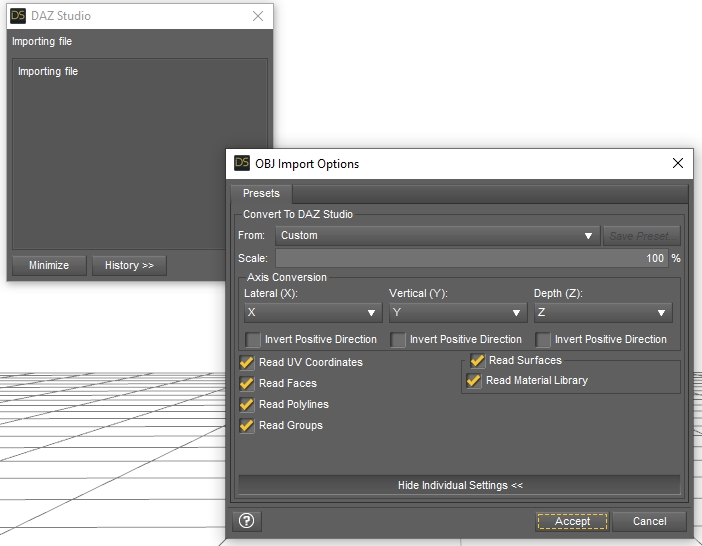Close the DAZ Studio importing window
702x546 pixels.
258,16
